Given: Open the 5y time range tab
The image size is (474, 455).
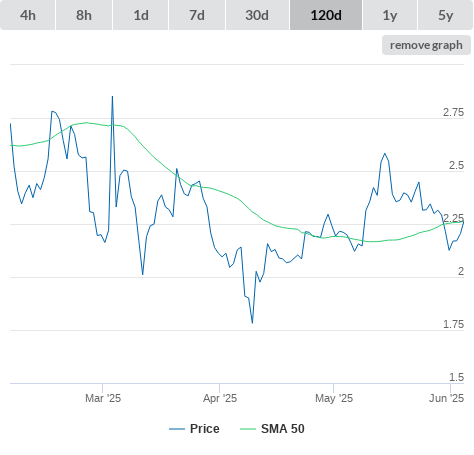Looking at the screenshot, I should point(446,15).
